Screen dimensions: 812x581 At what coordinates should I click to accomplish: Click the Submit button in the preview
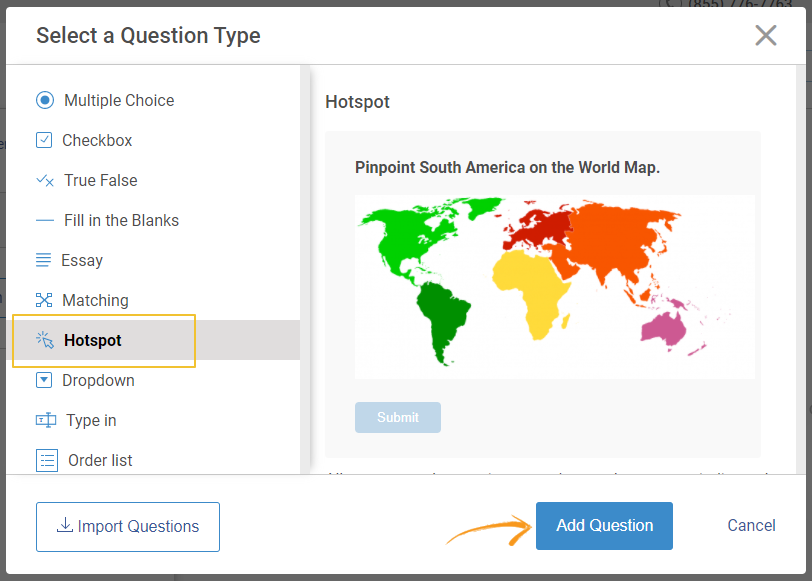click(397, 417)
